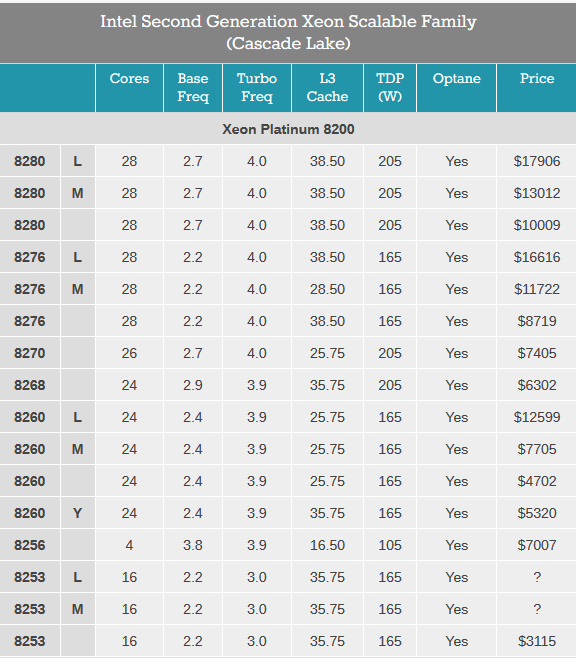Viewport: 576px width, 658px height.
Task: Select the 8280 M model row label
Action: click(x=30, y=193)
